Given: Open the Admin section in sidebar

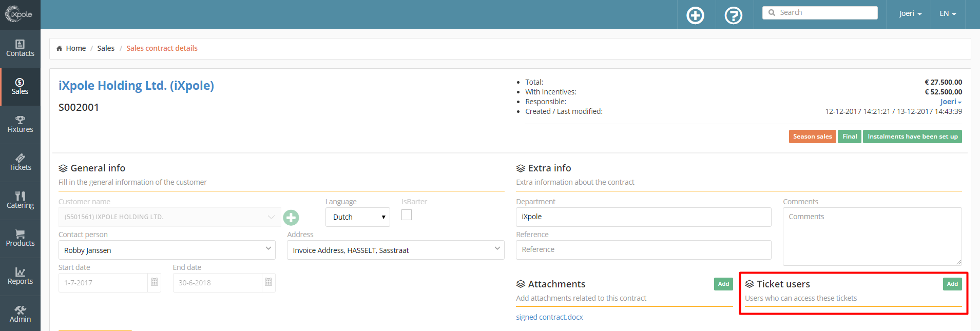Looking at the screenshot, I should [20, 314].
